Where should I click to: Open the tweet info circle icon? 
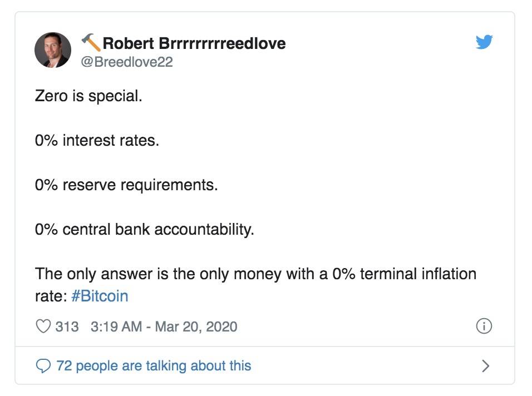(x=484, y=326)
